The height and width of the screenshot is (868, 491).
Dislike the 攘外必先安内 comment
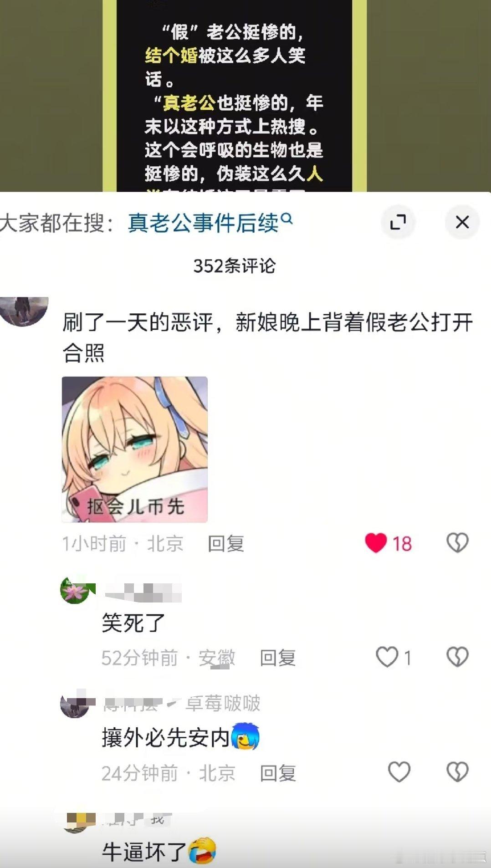pyautogui.click(x=457, y=772)
